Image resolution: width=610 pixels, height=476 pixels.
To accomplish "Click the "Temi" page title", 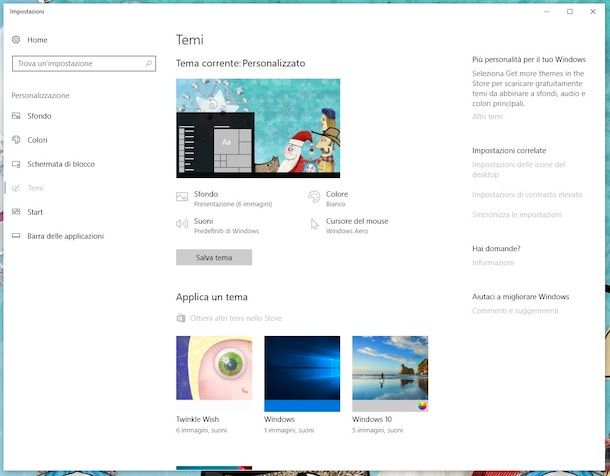I will pyautogui.click(x=190, y=40).
